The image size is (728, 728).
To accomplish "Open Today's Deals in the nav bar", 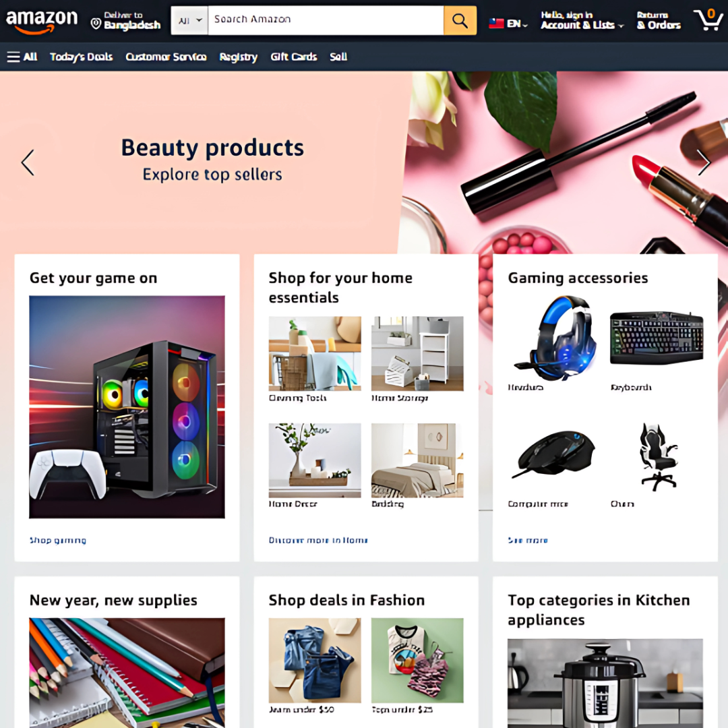I will click(82, 57).
